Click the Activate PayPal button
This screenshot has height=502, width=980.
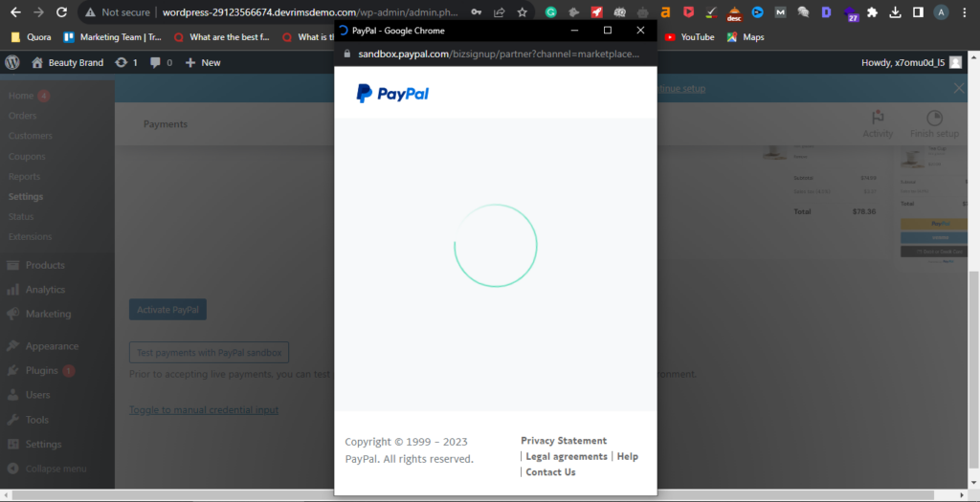(167, 310)
